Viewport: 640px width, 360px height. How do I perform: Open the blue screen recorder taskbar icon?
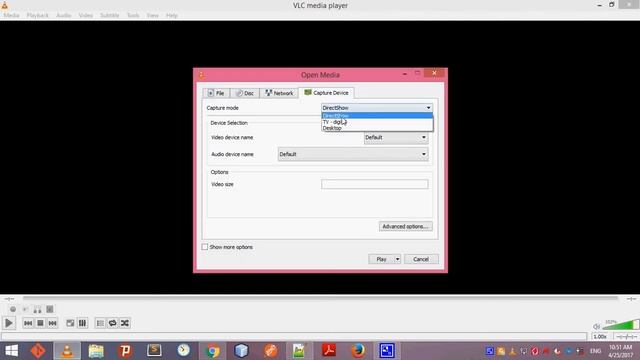click(387, 351)
